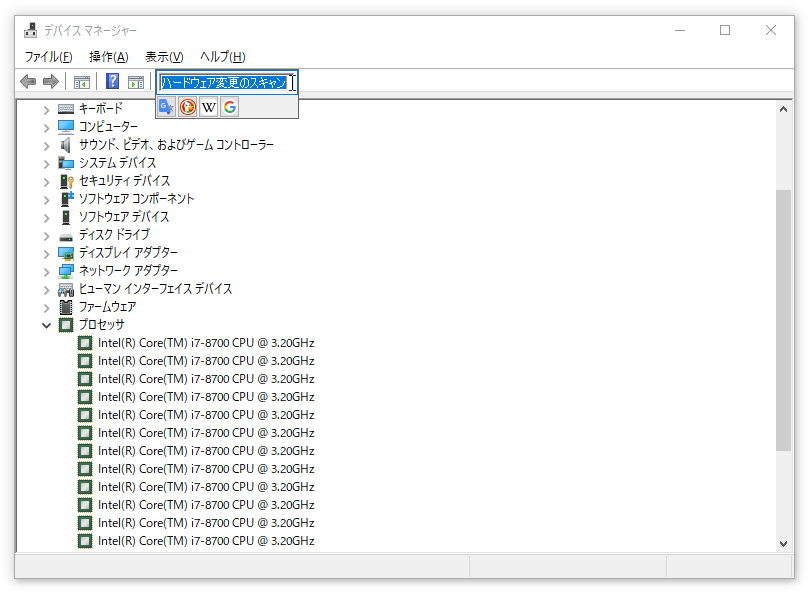The height and width of the screenshot is (592, 808).
Task: Expand the ディスプレイ アダプター node
Action: 46,254
